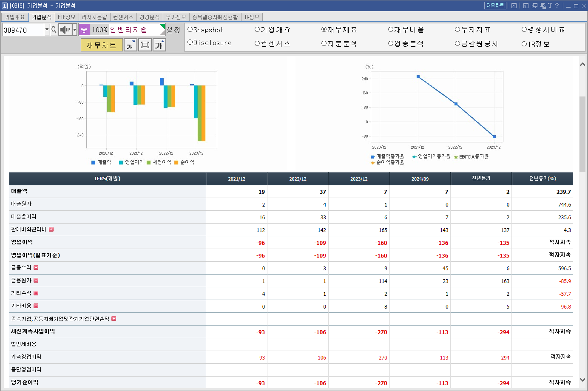This screenshot has height=391, width=588.
Task: Click the T font icon in title bar
Action: 550,6
